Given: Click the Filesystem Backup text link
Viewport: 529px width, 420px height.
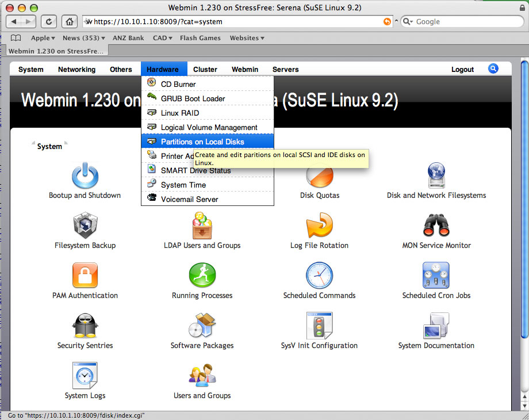Looking at the screenshot, I should [85, 246].
